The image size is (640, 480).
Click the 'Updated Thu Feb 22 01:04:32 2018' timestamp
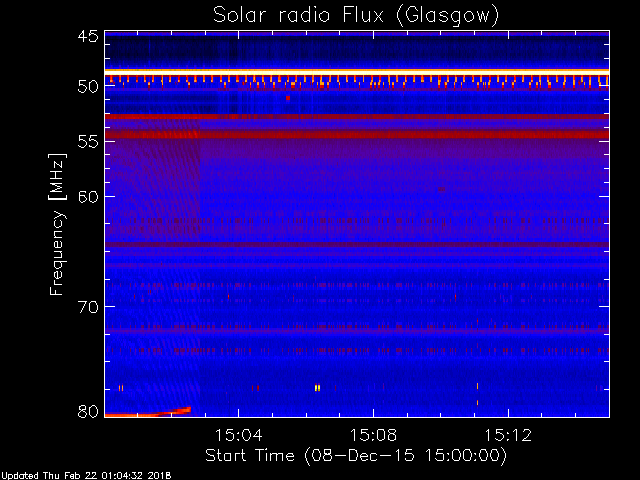click(86, 476)
